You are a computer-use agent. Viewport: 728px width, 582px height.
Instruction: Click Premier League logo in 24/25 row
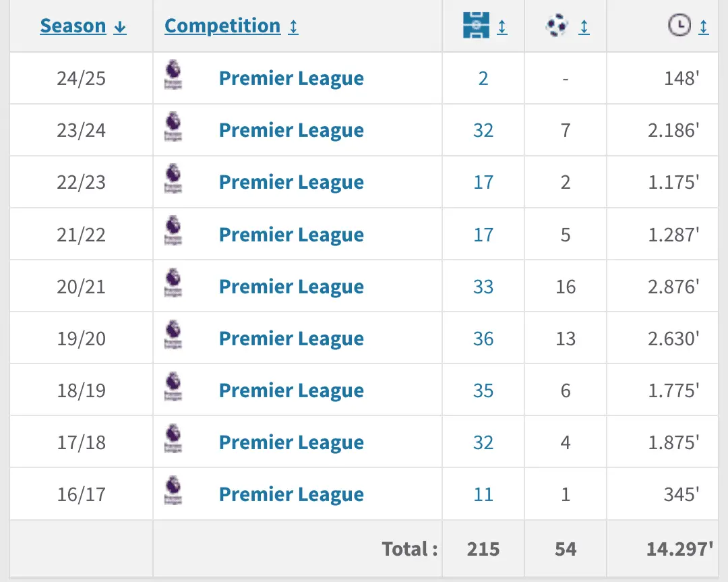173,76
